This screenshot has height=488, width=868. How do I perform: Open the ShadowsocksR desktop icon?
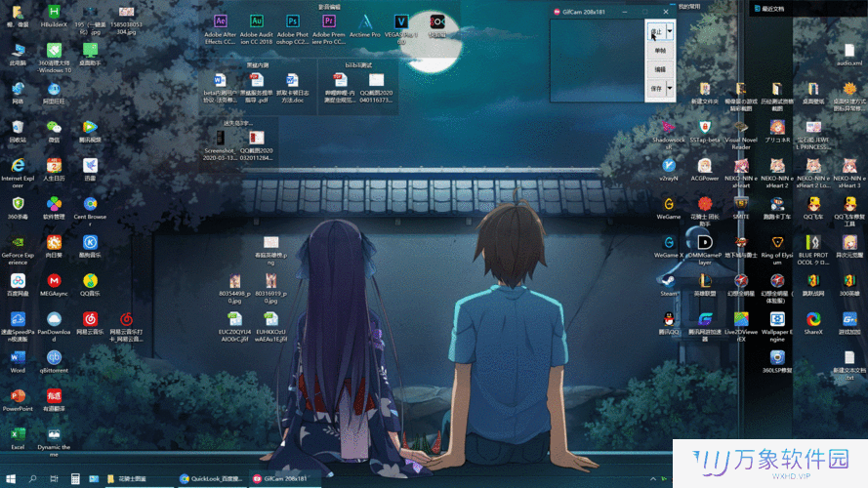pyautogui.click(x=668, y=135)
